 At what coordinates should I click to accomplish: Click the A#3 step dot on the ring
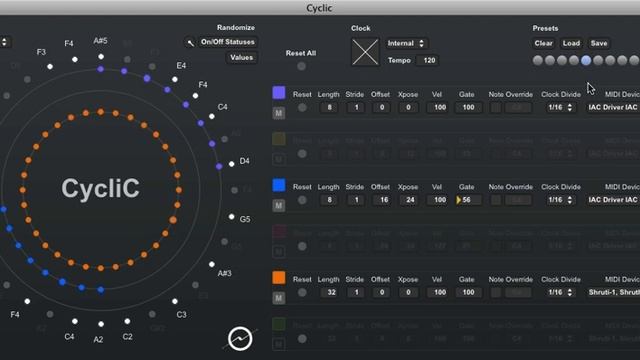click(x=211, y=264)
